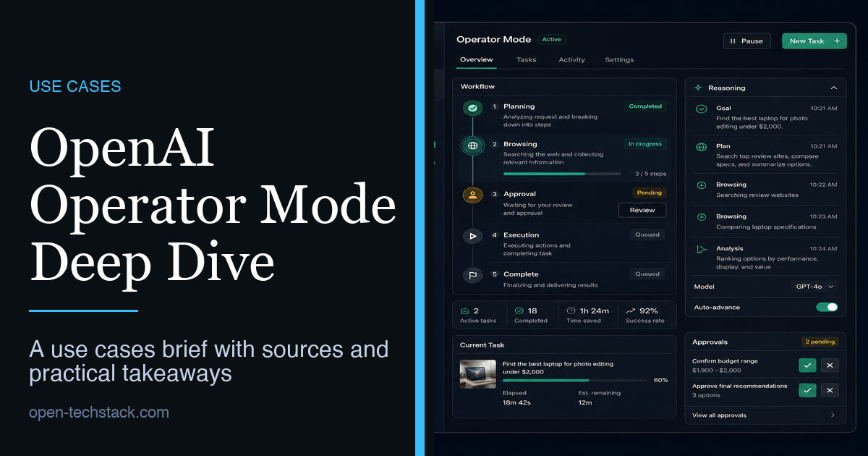Click the Active tasks home icon
The image size is (868, 456).
(465, 311)
